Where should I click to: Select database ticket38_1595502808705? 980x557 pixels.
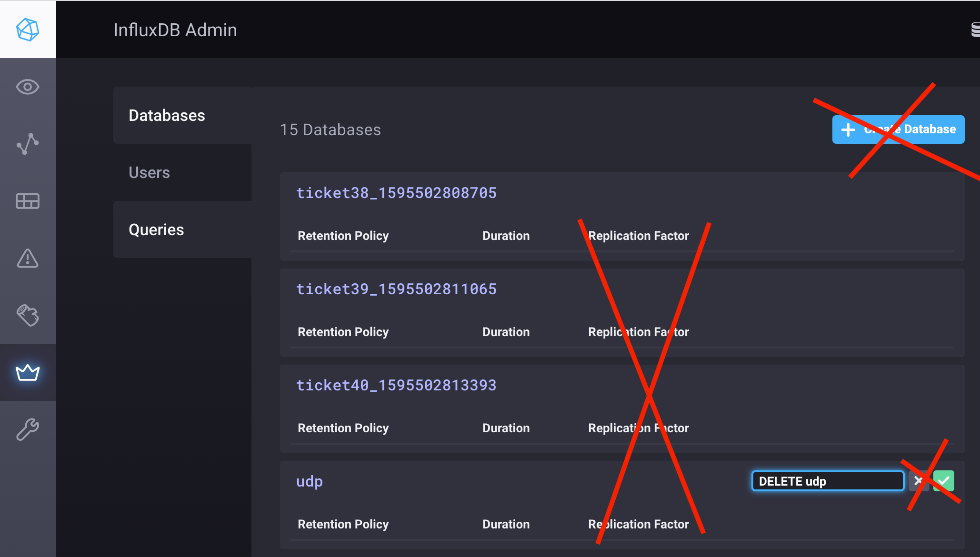tap(396, 193)
